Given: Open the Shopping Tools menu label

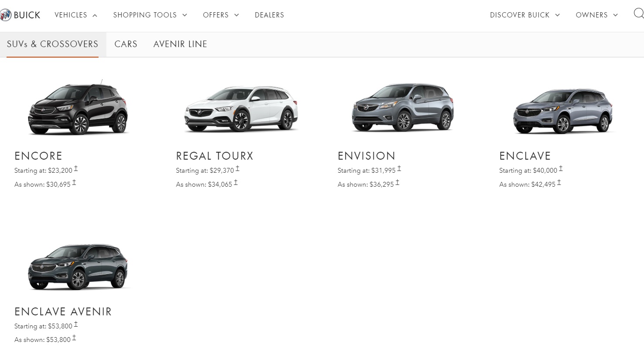Looking at the screenshot, I should (x=145, y=15).
